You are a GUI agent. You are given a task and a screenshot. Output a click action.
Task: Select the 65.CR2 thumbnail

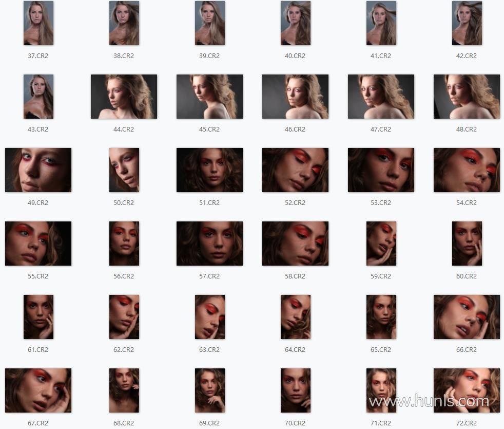[381, 317]
